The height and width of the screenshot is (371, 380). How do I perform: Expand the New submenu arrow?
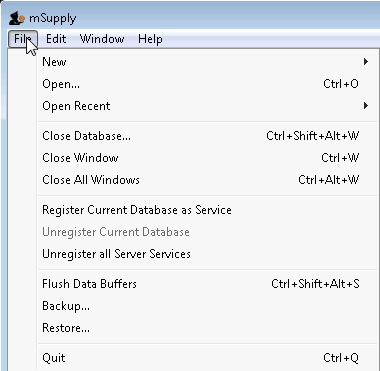tap(366, 62)
